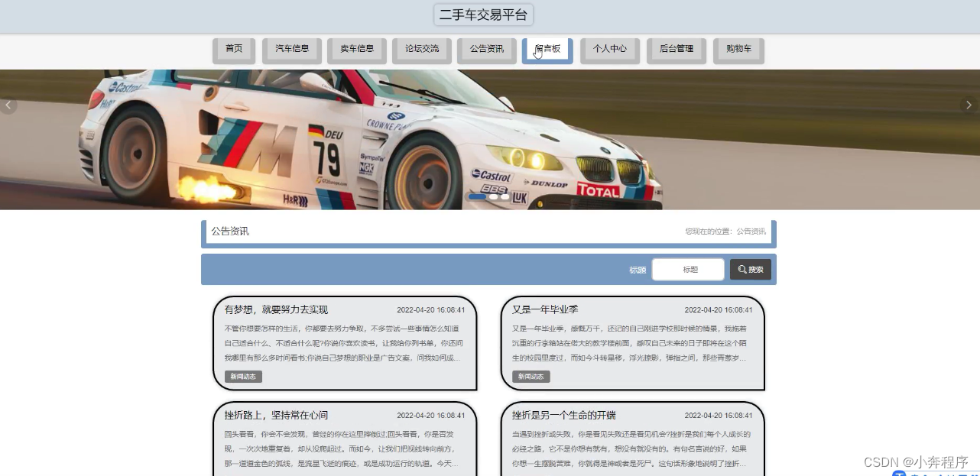Open article 又是一年毕业季

[x=545, y=309]
